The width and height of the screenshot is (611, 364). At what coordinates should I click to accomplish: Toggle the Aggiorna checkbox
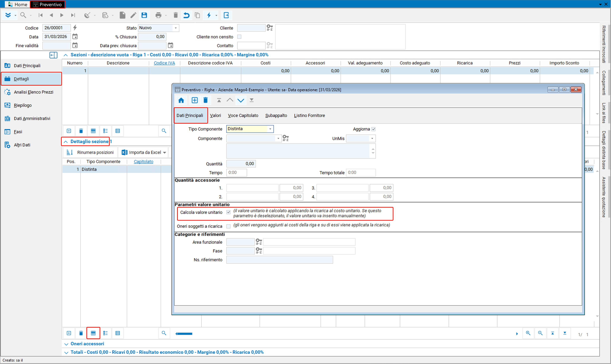pyautogui.click(x=373, y=129)
